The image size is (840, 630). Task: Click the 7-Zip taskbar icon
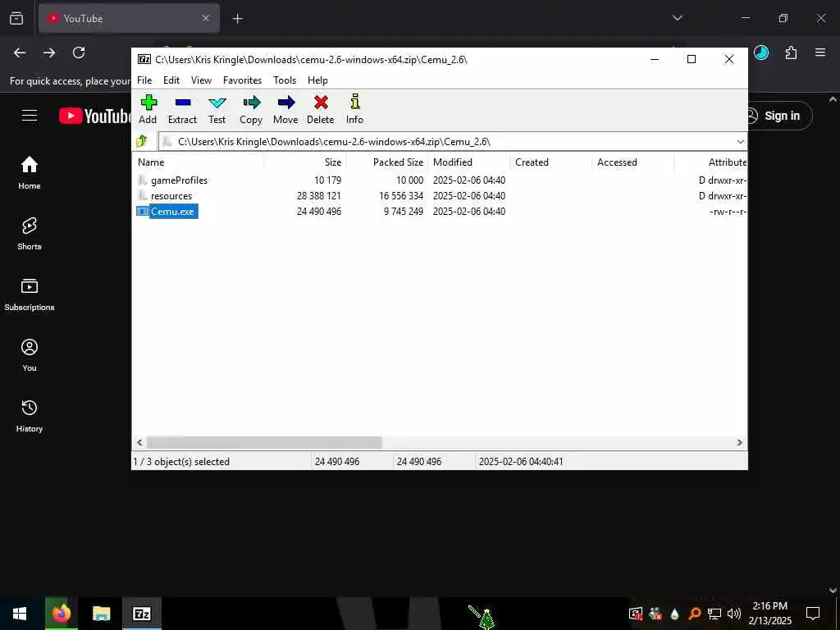coord(141,614)
